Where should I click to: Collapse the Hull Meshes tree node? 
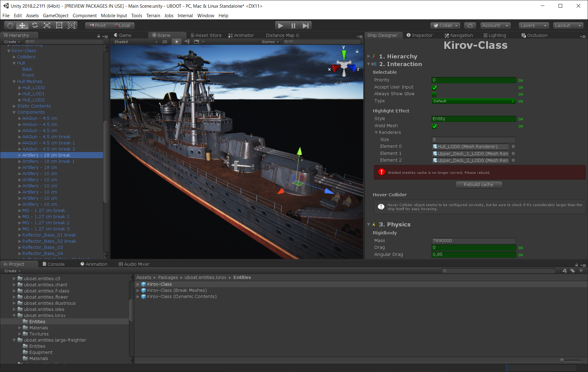tap(14, 82)
